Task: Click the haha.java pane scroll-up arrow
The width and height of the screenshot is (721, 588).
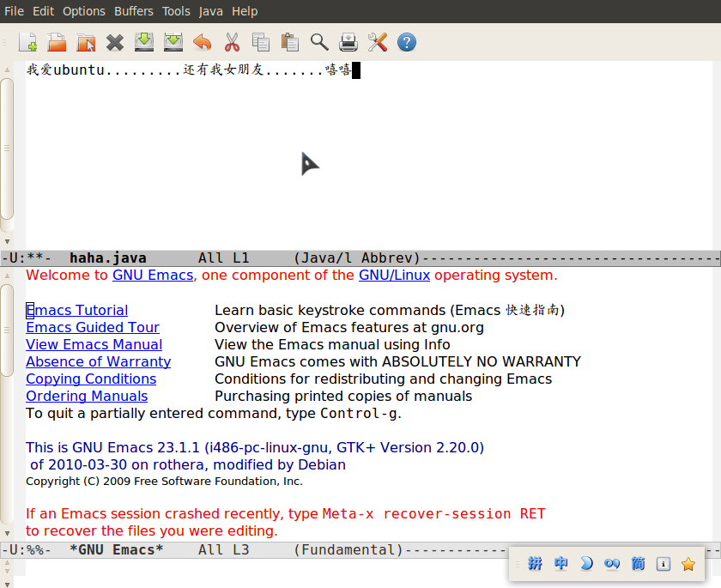Action: 7,70
